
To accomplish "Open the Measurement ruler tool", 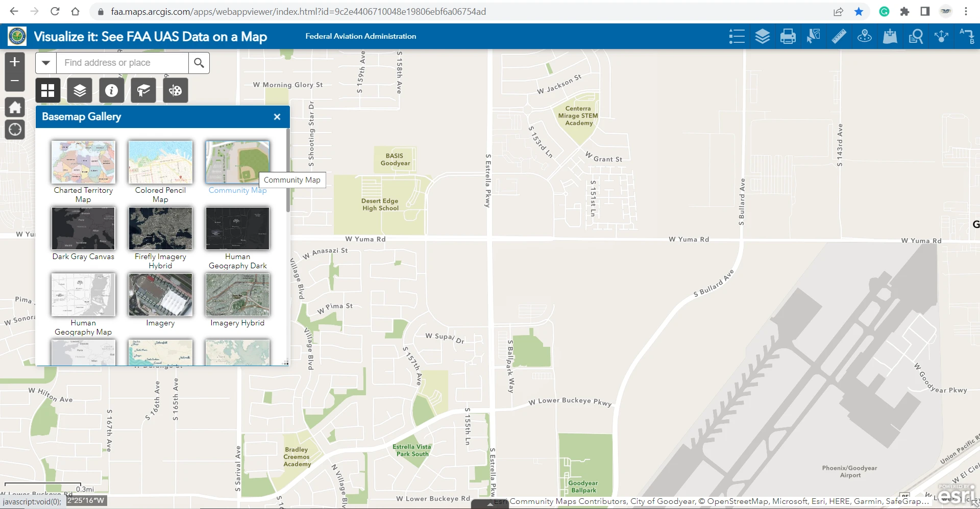I will 839,36.
